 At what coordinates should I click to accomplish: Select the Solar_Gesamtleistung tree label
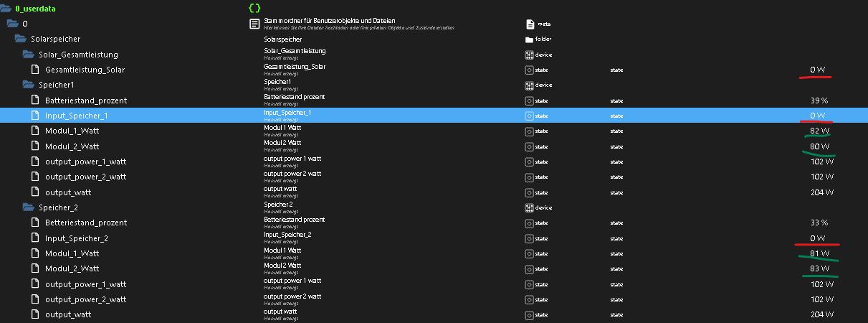[x=78, y=55]
